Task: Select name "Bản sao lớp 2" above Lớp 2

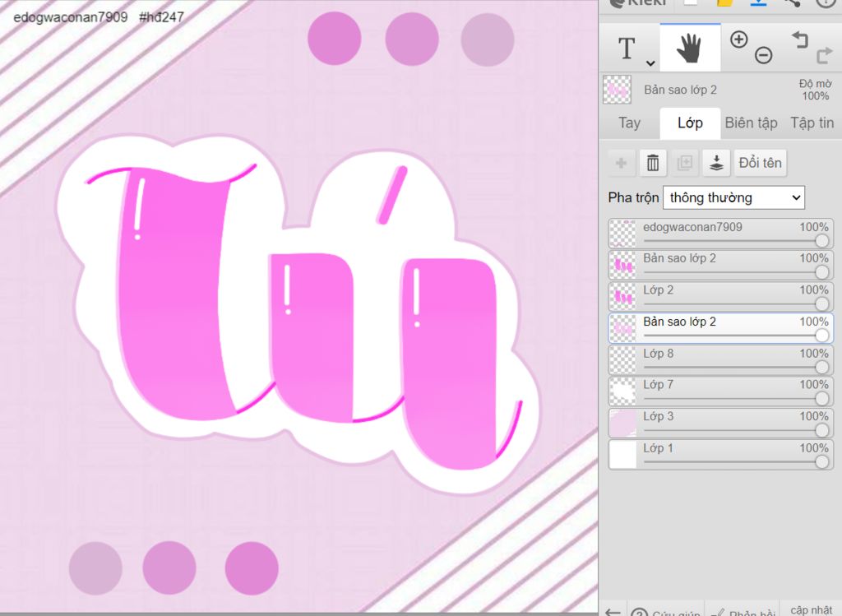Action: coord(680,258)
